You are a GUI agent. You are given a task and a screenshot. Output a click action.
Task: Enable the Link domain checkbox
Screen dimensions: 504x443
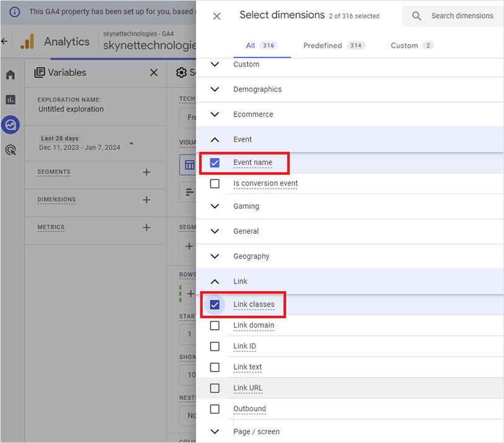(214, 326)
